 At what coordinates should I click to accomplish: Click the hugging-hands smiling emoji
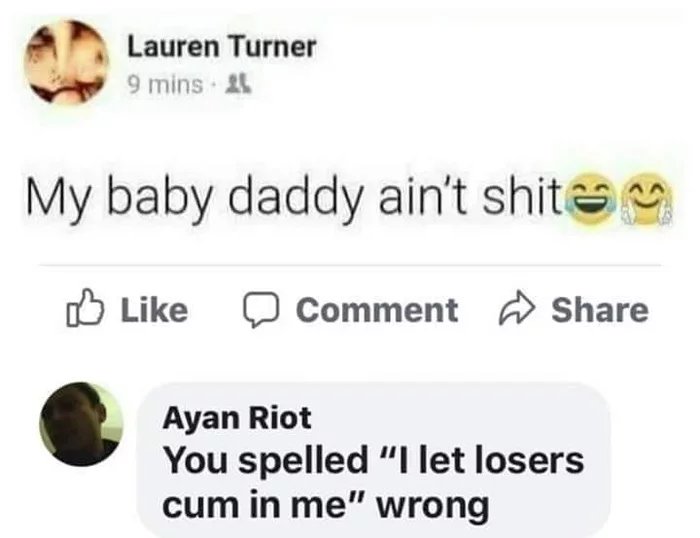(x=647, y=199)
